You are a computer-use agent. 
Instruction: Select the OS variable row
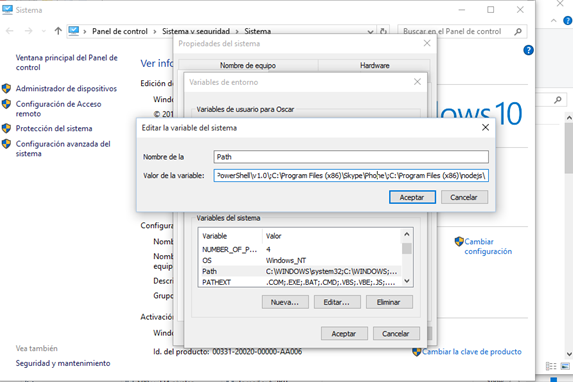(x=300, y=260)
